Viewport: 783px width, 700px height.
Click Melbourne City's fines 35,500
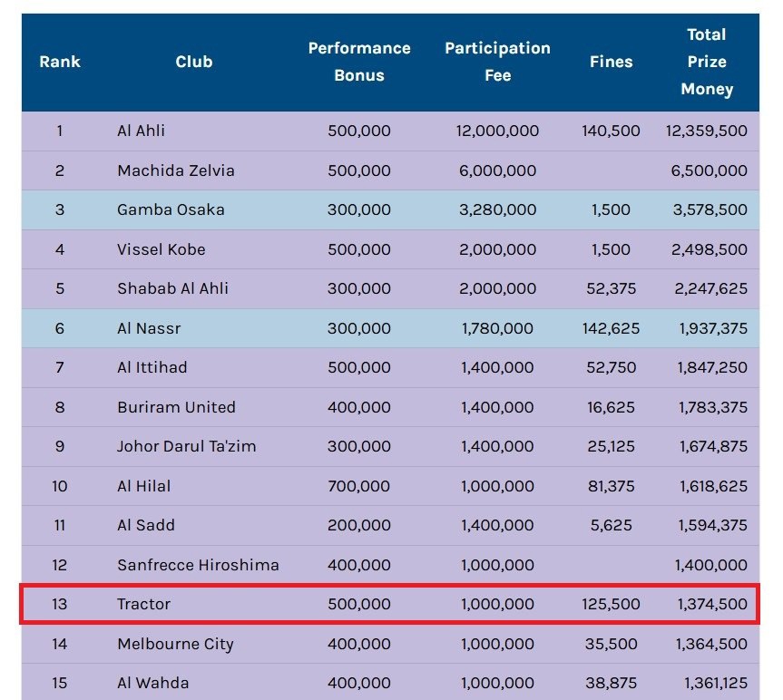pos(611,644)
